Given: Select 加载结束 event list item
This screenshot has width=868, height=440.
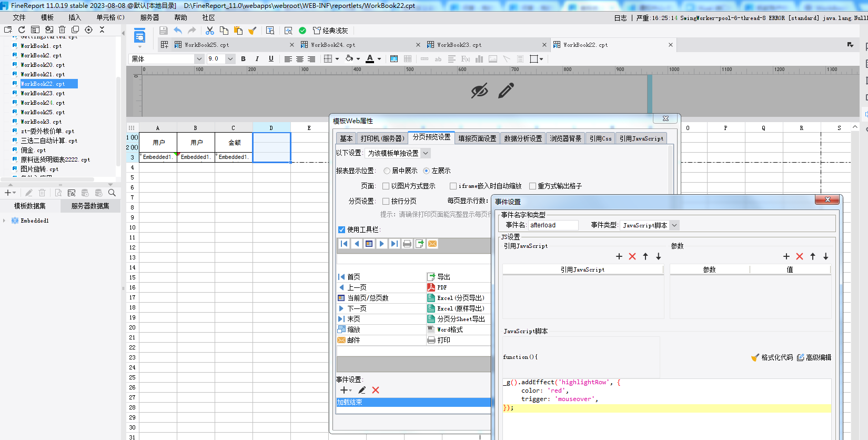Looking at the screenshot, I should click(x=413, y=402).
